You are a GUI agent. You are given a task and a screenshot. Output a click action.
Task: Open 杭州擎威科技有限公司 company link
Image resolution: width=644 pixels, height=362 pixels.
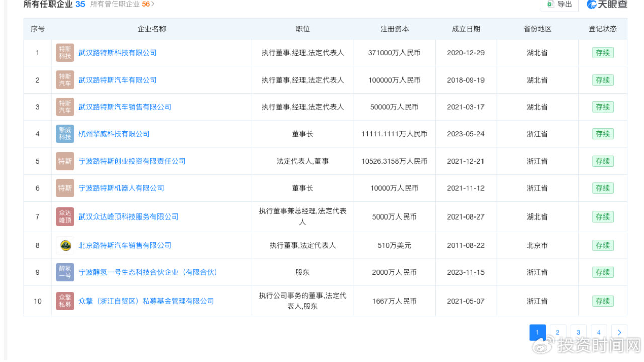[114, 134]
